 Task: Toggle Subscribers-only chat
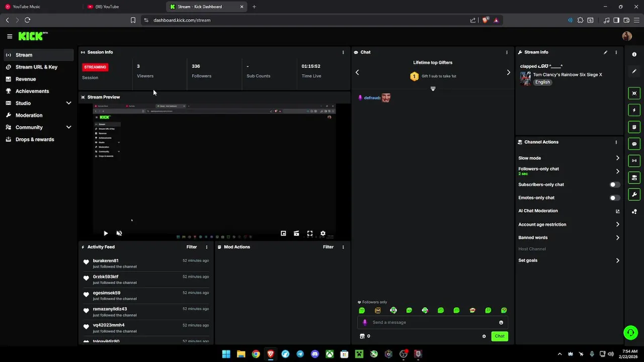[x=615, y=185]
